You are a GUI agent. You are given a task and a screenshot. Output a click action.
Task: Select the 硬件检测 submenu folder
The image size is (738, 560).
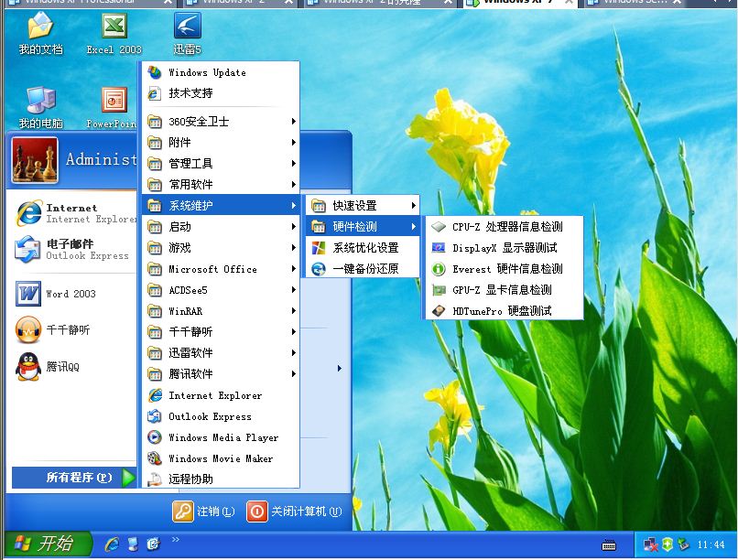point(363,227)
